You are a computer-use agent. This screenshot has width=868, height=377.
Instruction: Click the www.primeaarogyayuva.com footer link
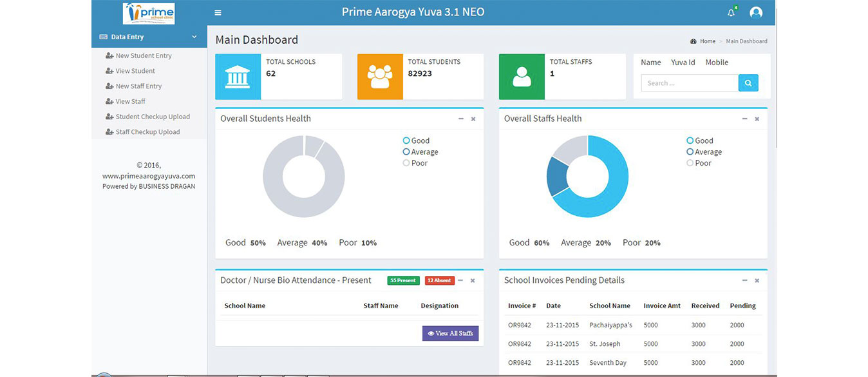tap(149, 176)
